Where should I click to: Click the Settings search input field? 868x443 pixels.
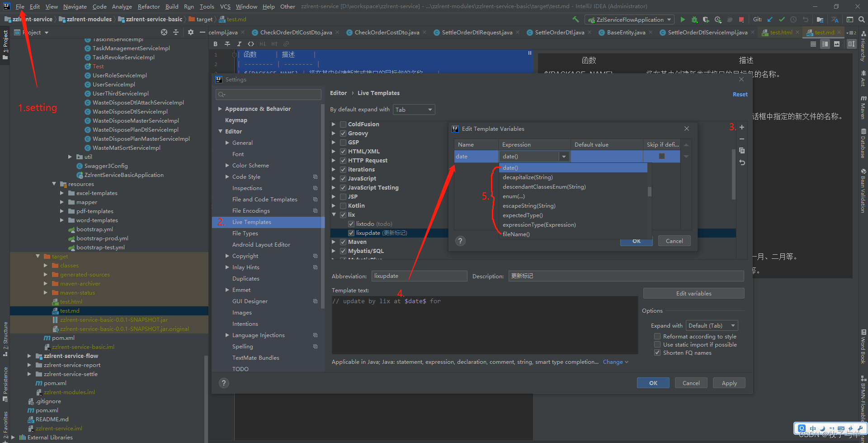pyautogui.click(x=269, y=95)
